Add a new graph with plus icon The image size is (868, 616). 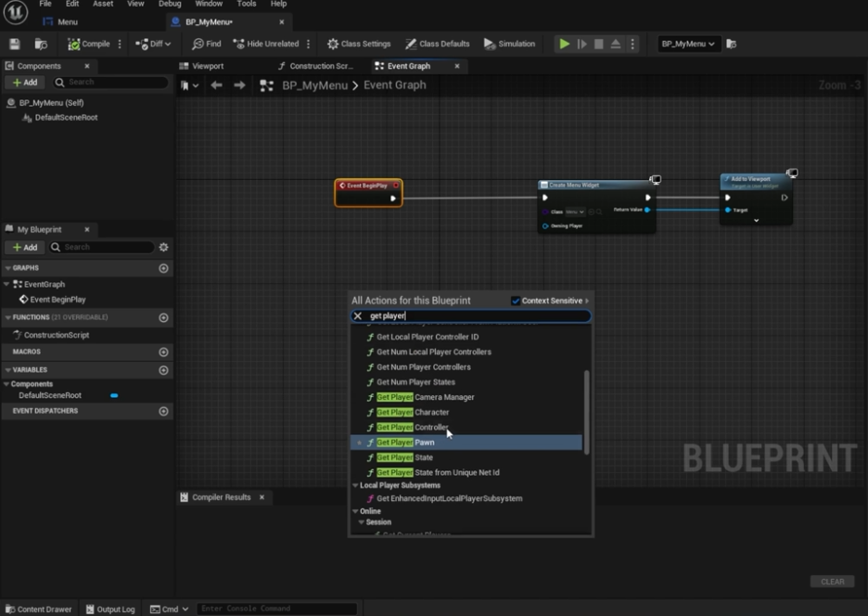point(163,268)
